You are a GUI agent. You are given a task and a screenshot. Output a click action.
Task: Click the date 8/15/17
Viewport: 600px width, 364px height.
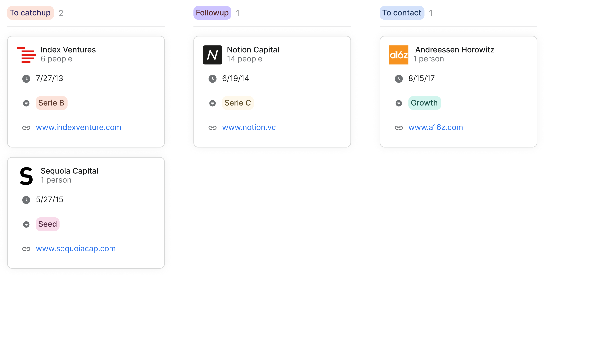[422, 78]
